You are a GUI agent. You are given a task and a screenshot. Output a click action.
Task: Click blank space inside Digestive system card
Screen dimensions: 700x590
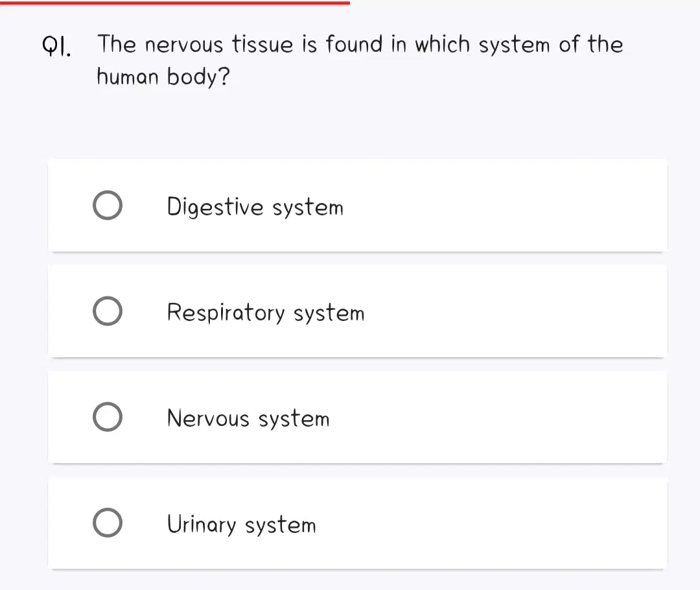504,206
